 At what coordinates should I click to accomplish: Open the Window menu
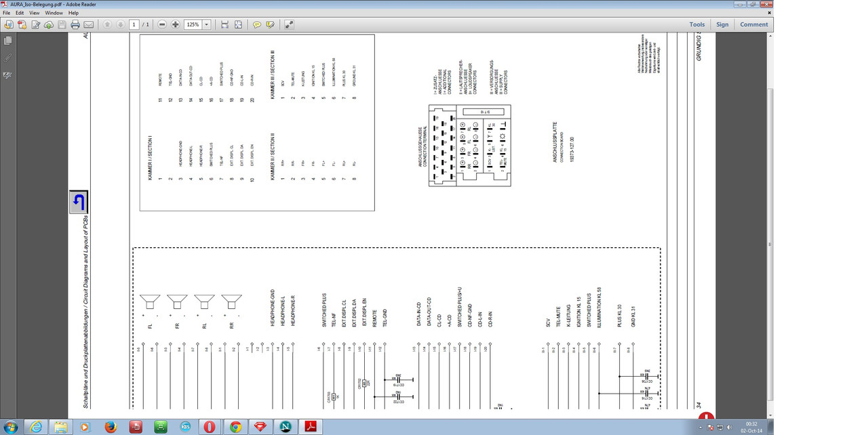pyautogui.click(x=54, y=13)
